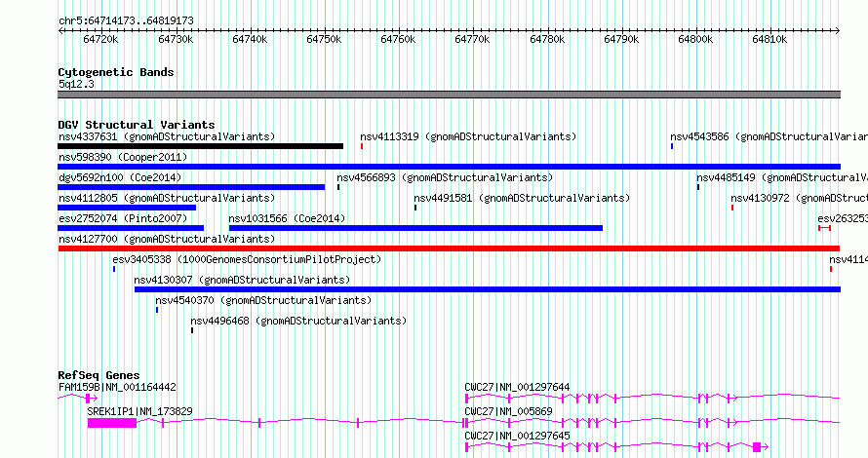The height and width of the screenshot is (458, 868).
Task: Open CWC27|NM_001297644 gene label
Action: tap(517, 387)
